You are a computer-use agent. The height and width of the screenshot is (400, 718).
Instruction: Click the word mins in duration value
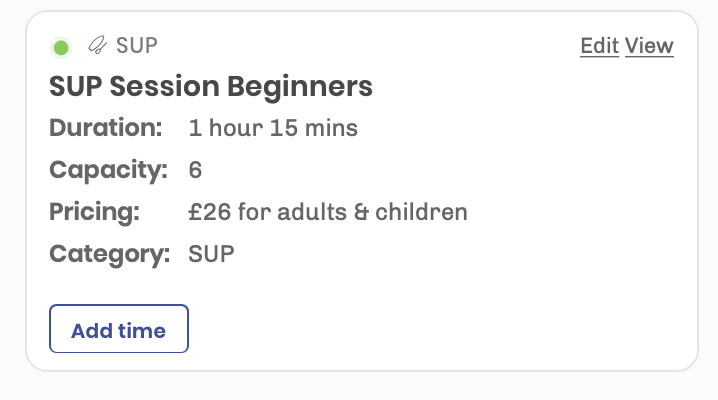[331, 128]
